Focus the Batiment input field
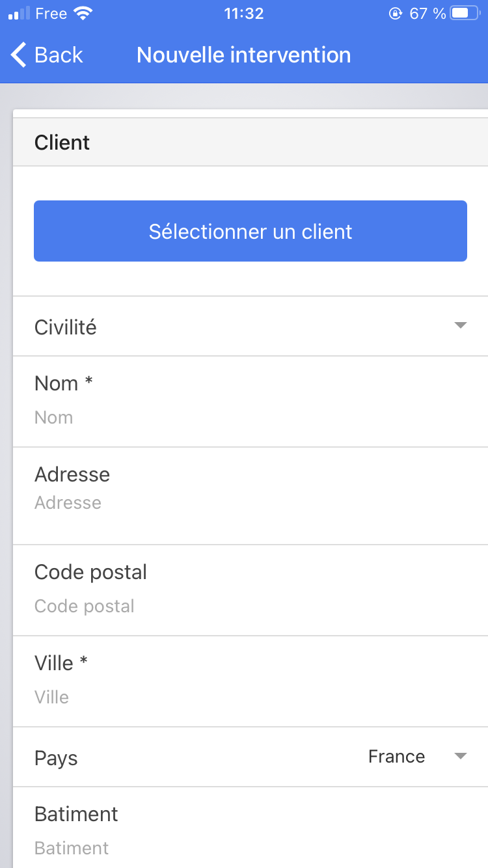 (251, 848)
